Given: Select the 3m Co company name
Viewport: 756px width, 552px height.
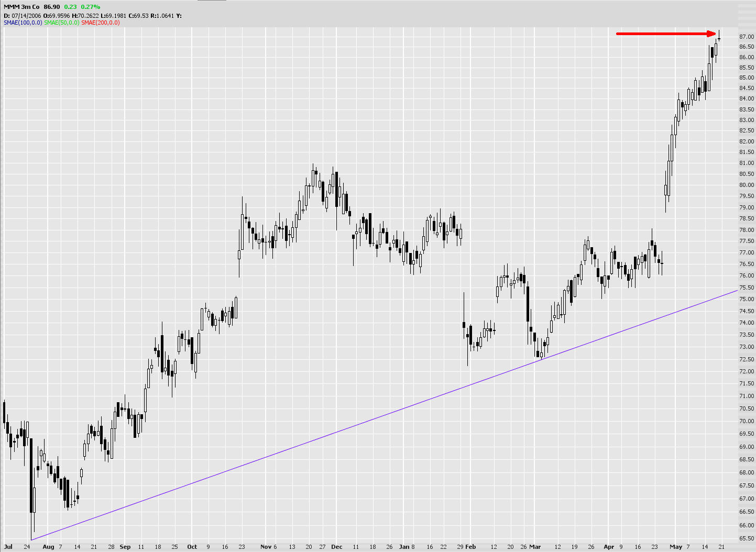Looking at the screenshot, I should (30, 7).
